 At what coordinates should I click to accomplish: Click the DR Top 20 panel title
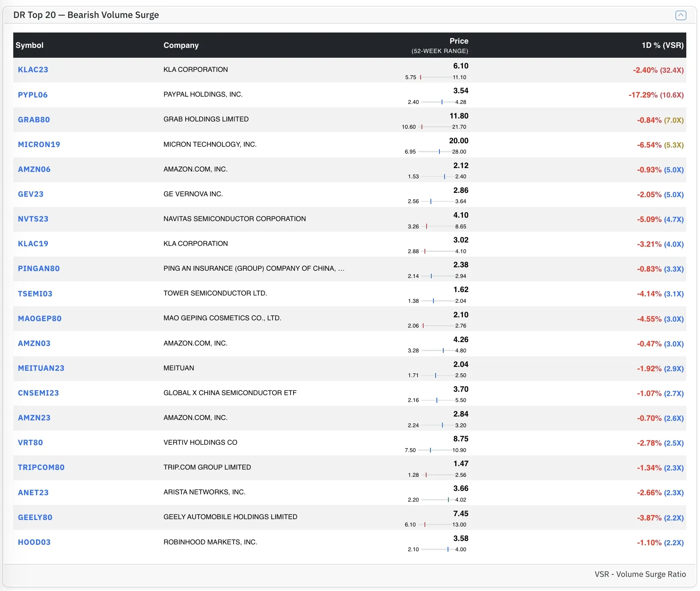click(86, 15)
